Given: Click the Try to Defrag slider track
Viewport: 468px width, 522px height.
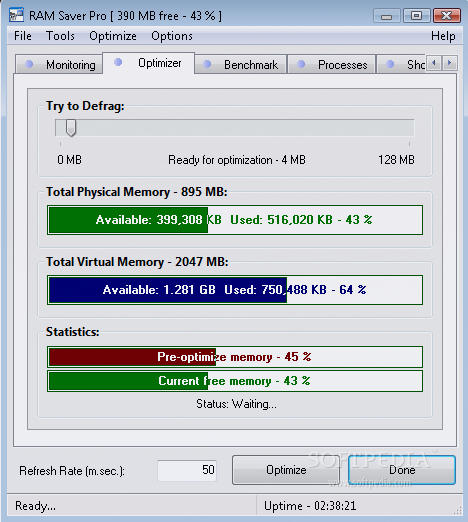Looking at the screenshot, I should pyautogui.click(x=235, y=128).
